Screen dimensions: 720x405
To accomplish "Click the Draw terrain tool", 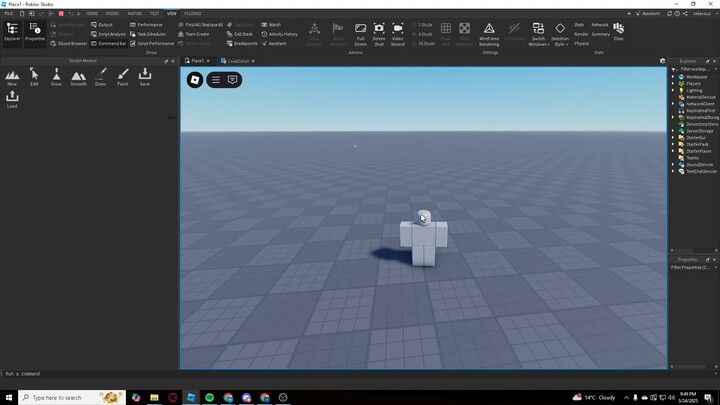I will click(101, 77).
